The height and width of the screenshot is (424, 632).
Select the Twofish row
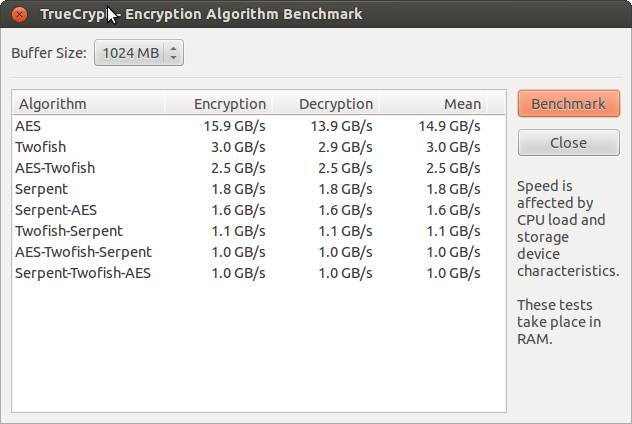coord(259,147)
